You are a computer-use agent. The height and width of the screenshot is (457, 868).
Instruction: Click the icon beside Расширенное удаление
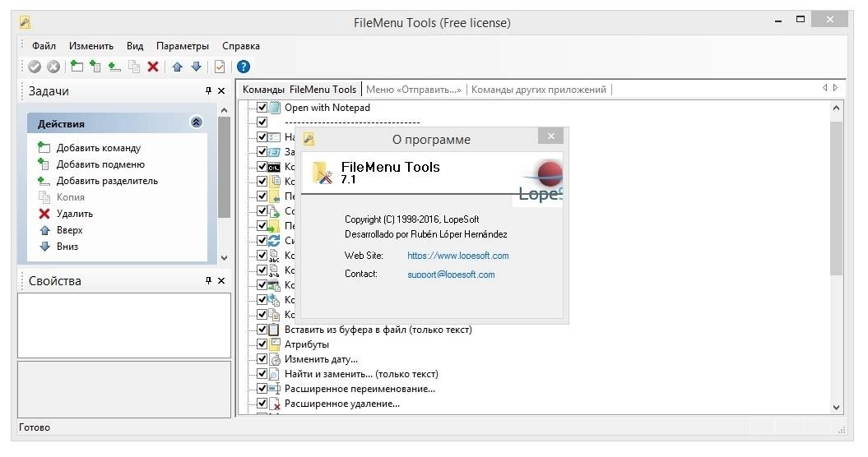click(x=274, y=404)
